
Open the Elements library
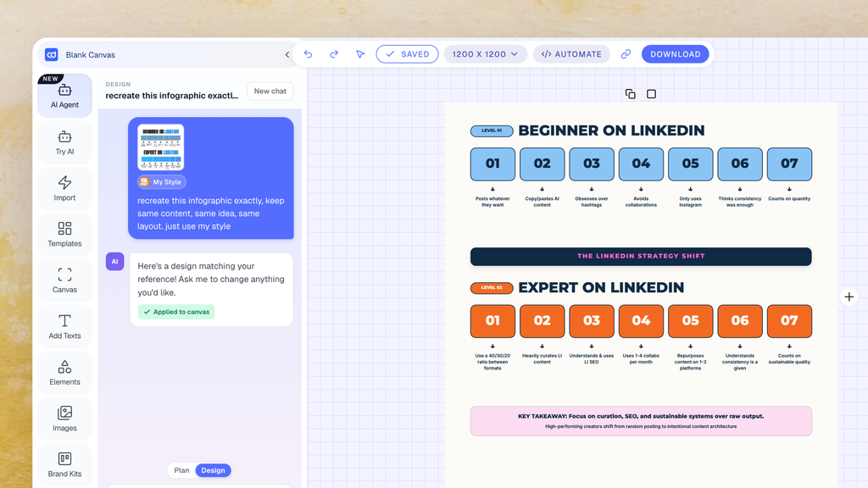(64, 373)
